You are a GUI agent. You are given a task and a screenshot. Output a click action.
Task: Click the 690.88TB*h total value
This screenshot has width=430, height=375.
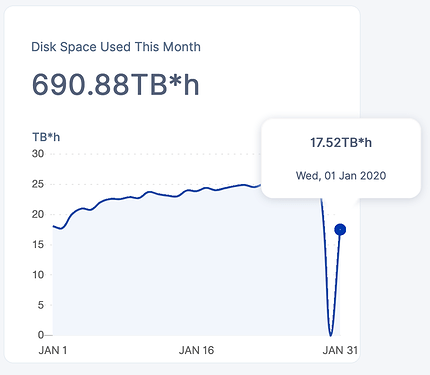[x=115, y=85]
